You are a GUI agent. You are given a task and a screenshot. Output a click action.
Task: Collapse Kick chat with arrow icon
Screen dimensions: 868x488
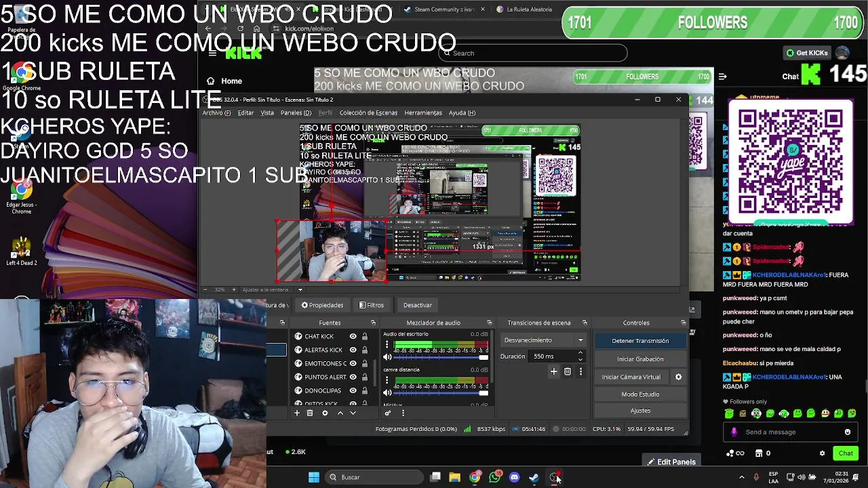(723, 77)
